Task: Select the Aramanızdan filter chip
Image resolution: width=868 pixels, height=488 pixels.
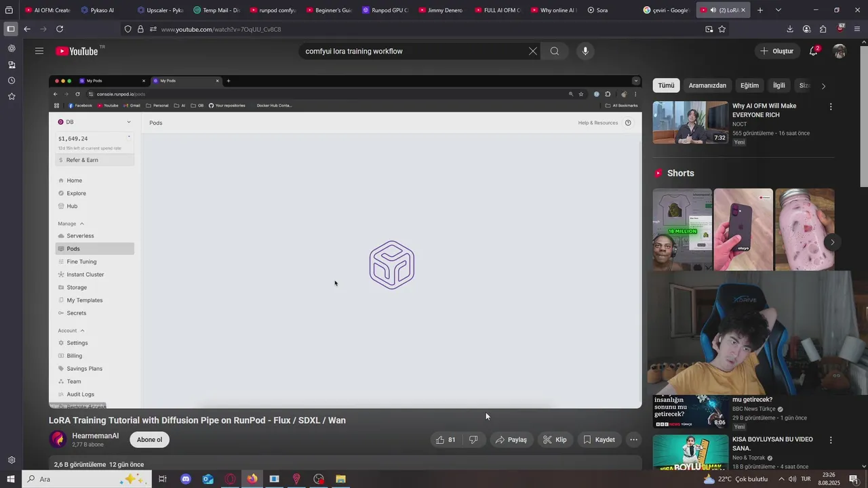Action: click(707, 85)
